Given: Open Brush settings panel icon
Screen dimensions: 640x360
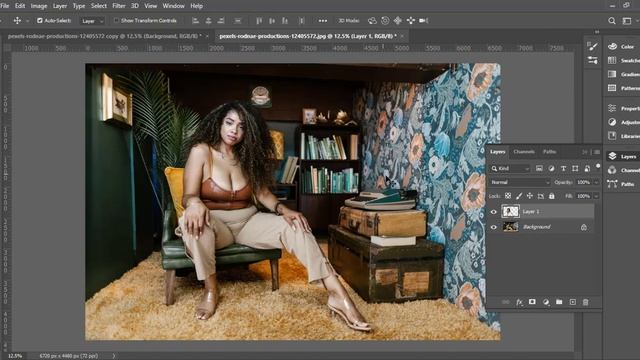Looking at the screenshot, I should coord(592,47).
